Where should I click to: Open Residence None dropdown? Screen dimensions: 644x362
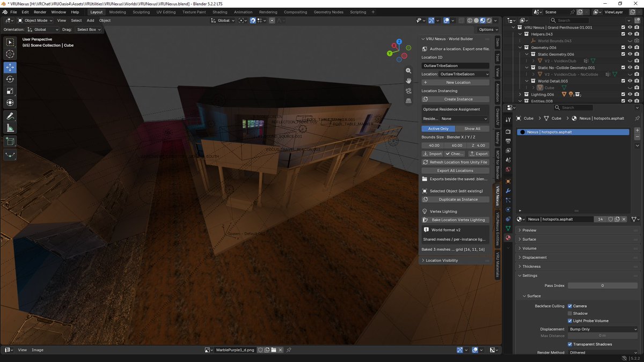[x=464, y=119]
